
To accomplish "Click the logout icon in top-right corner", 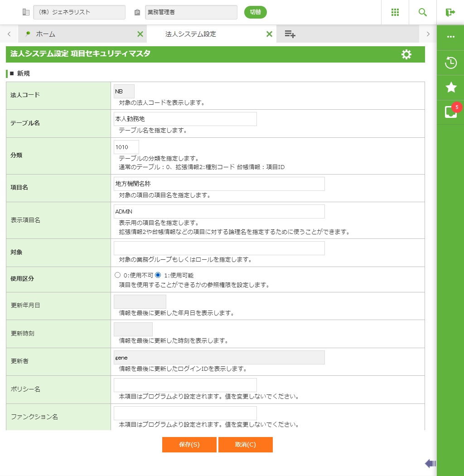I will [450, 12].
